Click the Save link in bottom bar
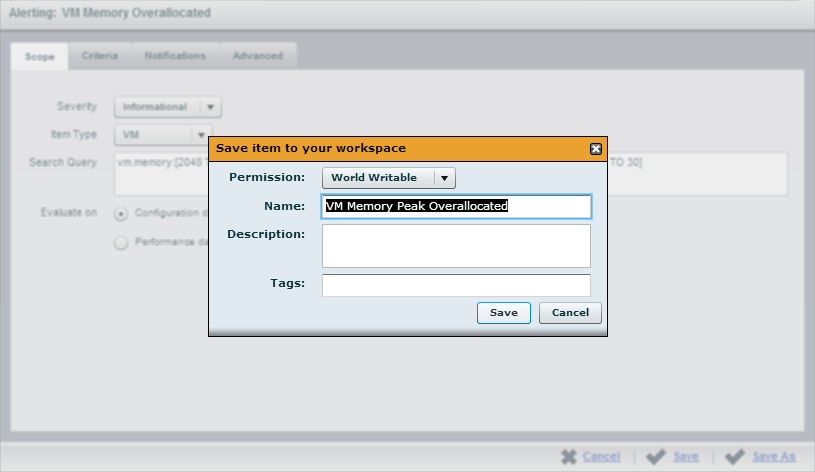This screenshot has height=472, width=815. (x=686, y=456)
